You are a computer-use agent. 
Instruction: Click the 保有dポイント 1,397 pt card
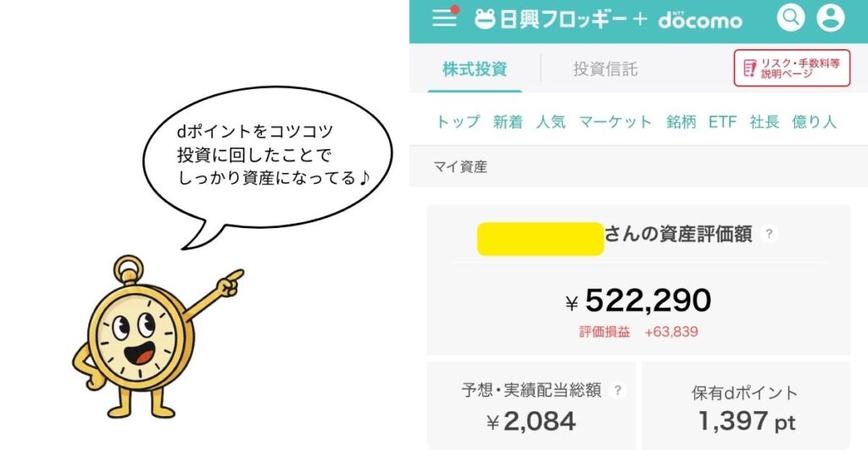click(x=746, y=407)
